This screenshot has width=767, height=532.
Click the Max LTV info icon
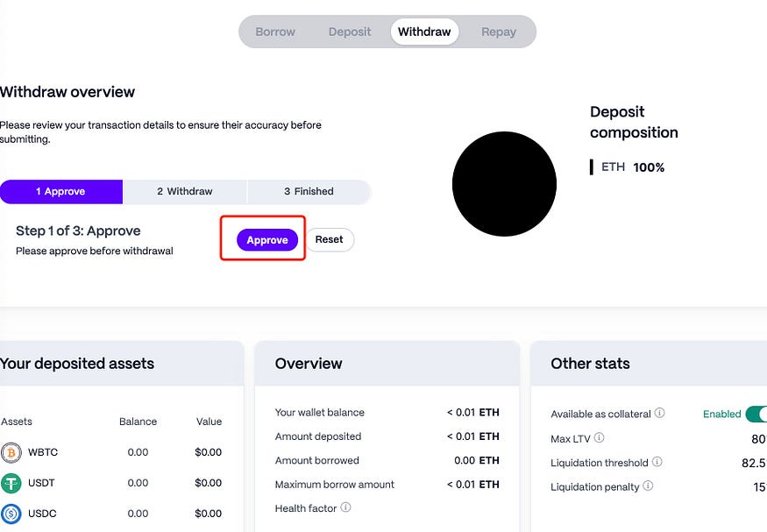click(x=599, y=437)
